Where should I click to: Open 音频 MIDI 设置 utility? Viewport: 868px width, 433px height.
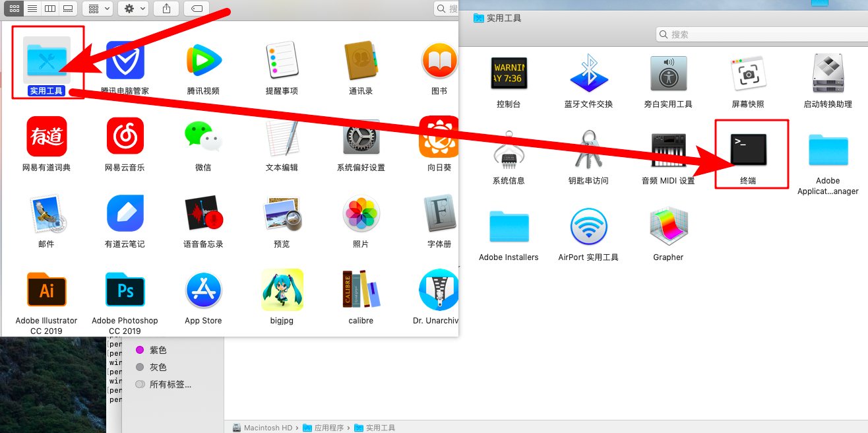click(x=668, y=150)
